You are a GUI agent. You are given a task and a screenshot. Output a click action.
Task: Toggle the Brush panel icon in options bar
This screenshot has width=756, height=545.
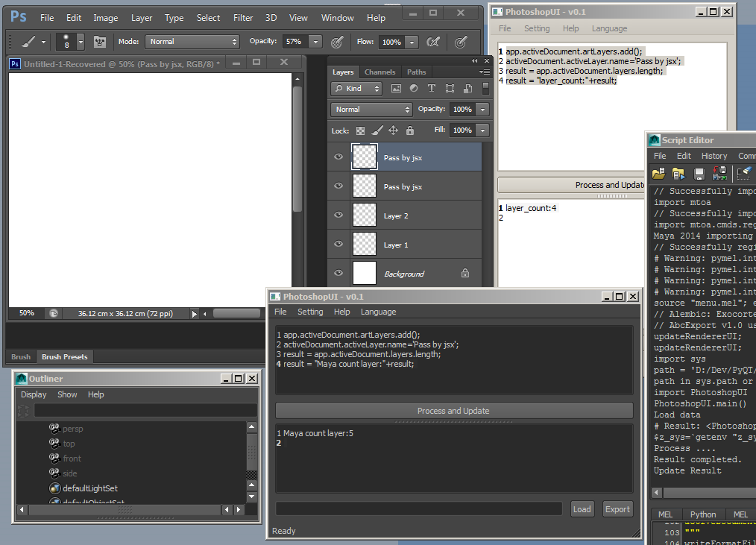click(100, 42)
